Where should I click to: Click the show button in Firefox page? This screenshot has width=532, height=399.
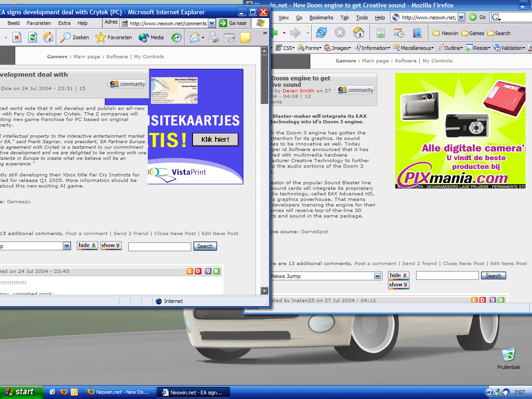(x=399, y=284)
